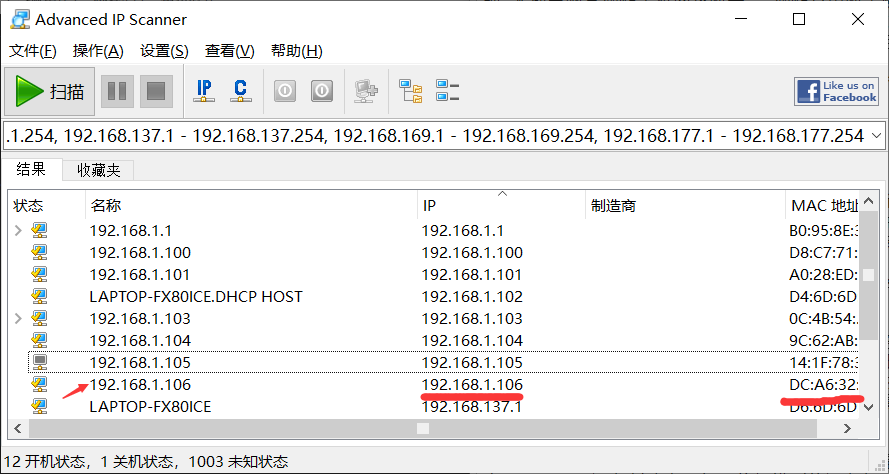Click the LAPTOP-FX80ICE.DHCP HOST status icon

[39, 296]
